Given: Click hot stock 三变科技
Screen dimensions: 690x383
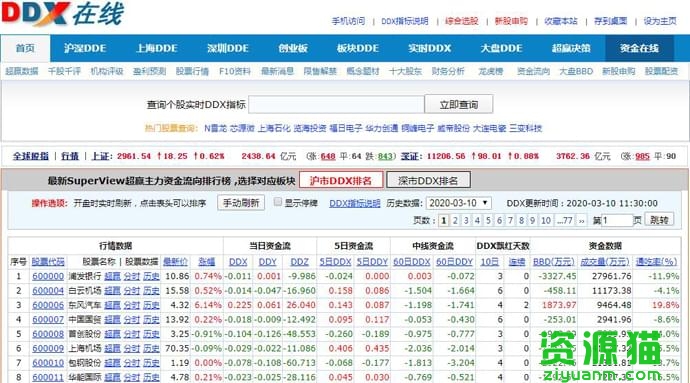Looking at the screenshot, I should point(525,128).
